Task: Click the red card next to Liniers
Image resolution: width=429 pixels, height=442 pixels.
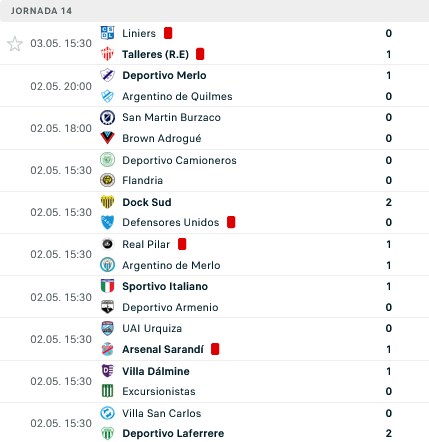Action: (x=168, y=33)
